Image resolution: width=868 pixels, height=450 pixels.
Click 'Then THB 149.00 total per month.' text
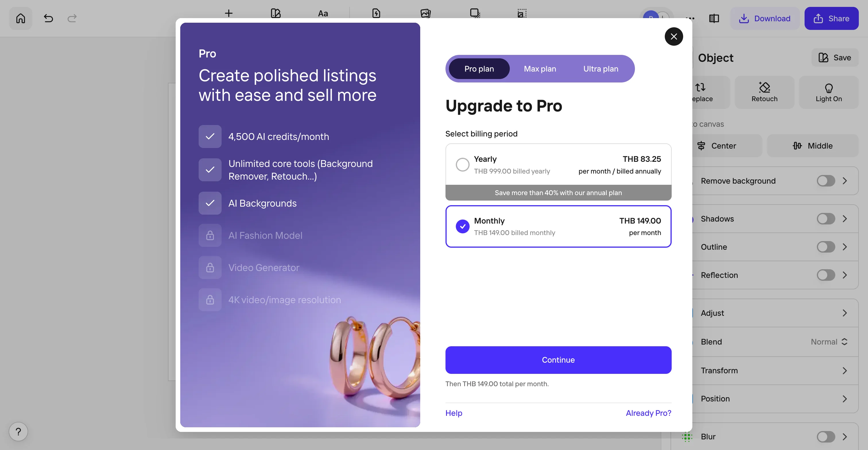(x=497, y=384)
